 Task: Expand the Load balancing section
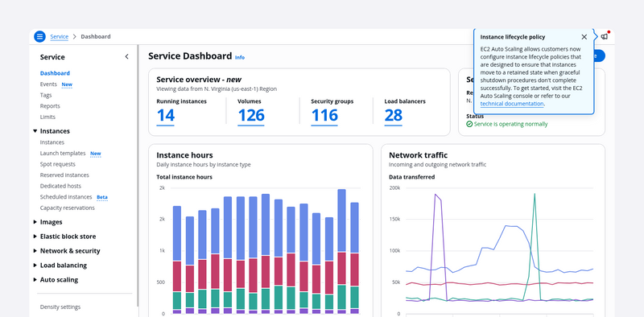35,266
